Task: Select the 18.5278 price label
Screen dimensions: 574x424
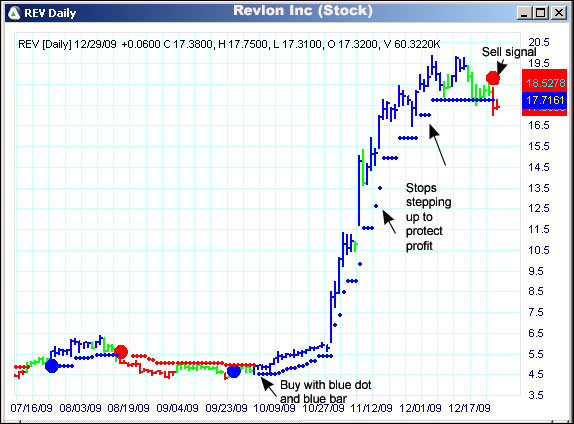Action: [x=545, y=83]
